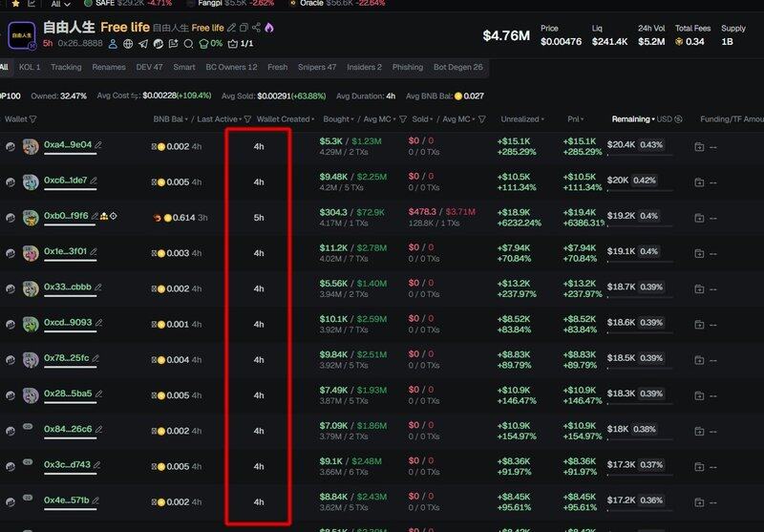The width and height of the screenshot is (764, 532).
Task: Click the favorite star icon in top bar
Action: (x=16, y=4)
